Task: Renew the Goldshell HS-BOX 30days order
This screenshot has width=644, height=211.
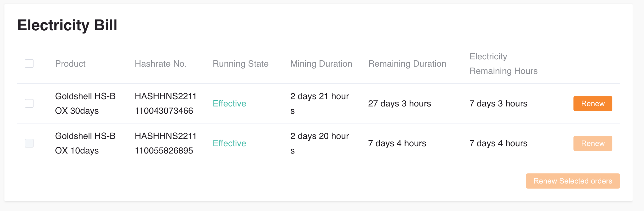Action: coord(593,104)
